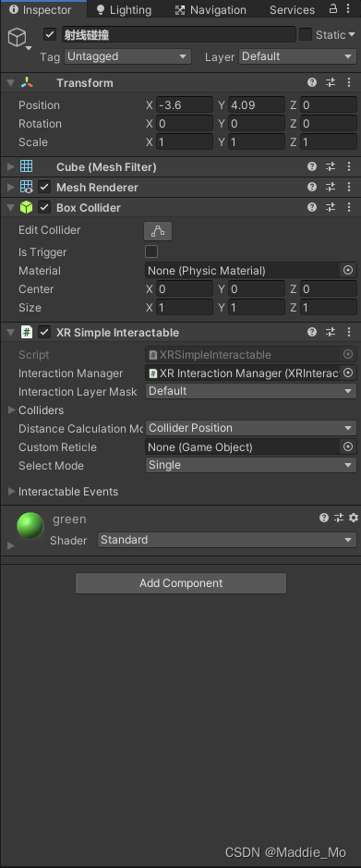Screen dimensions: 361x868
Task: Open the Tag dropdown showing Untagged
Action: coord(127,56)
